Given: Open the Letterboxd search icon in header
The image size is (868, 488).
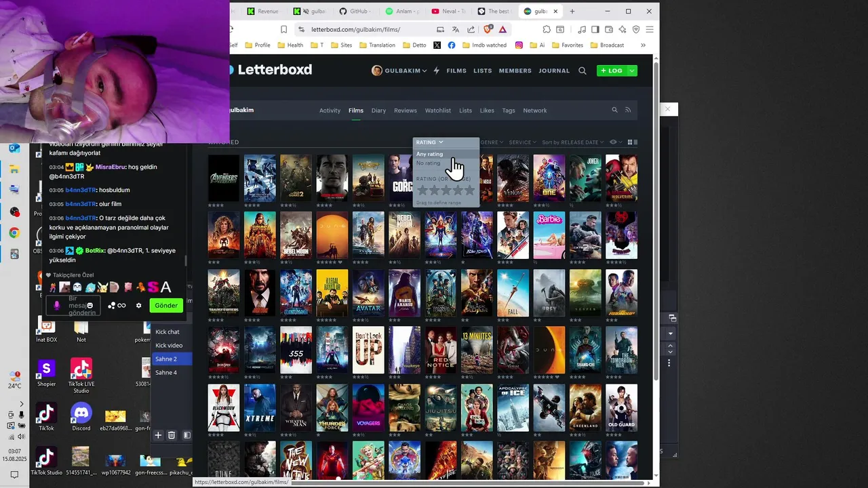Looking at the screenshot, I should click(582, 70).
